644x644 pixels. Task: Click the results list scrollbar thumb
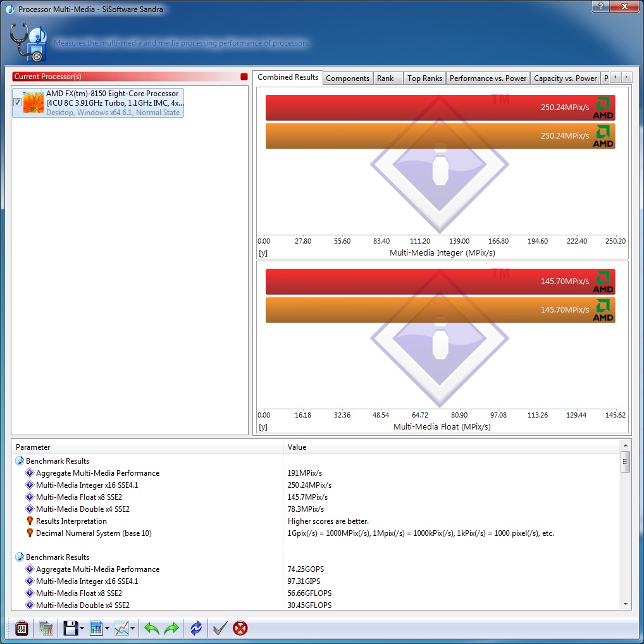point(625,462)
